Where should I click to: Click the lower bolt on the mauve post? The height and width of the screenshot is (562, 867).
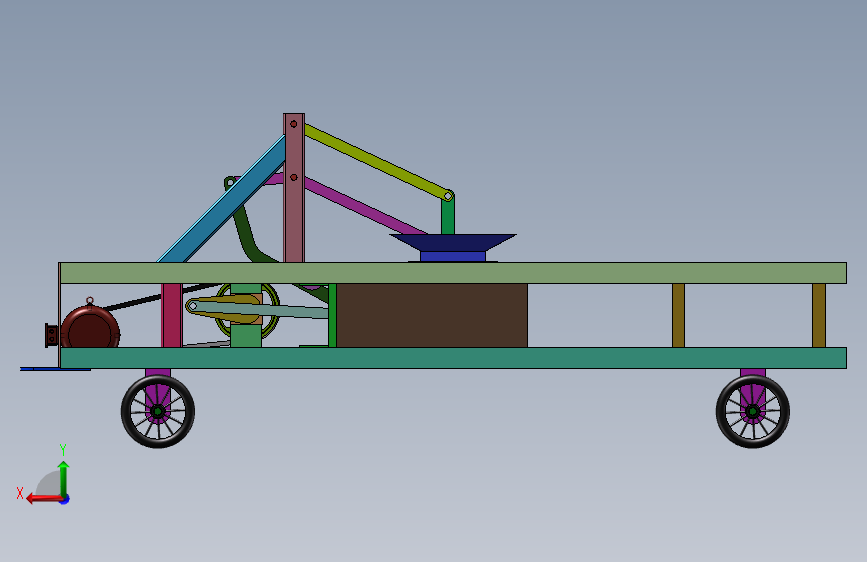coord(294,178)
